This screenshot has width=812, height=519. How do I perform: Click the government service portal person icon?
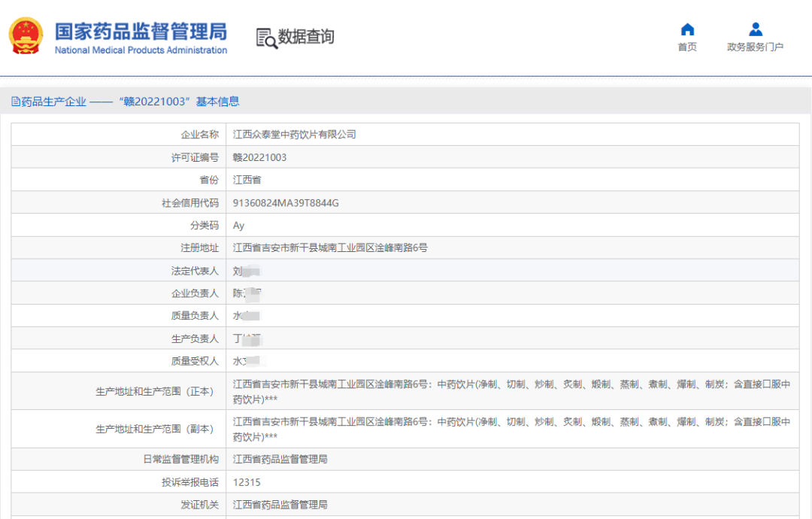[756, 29]
